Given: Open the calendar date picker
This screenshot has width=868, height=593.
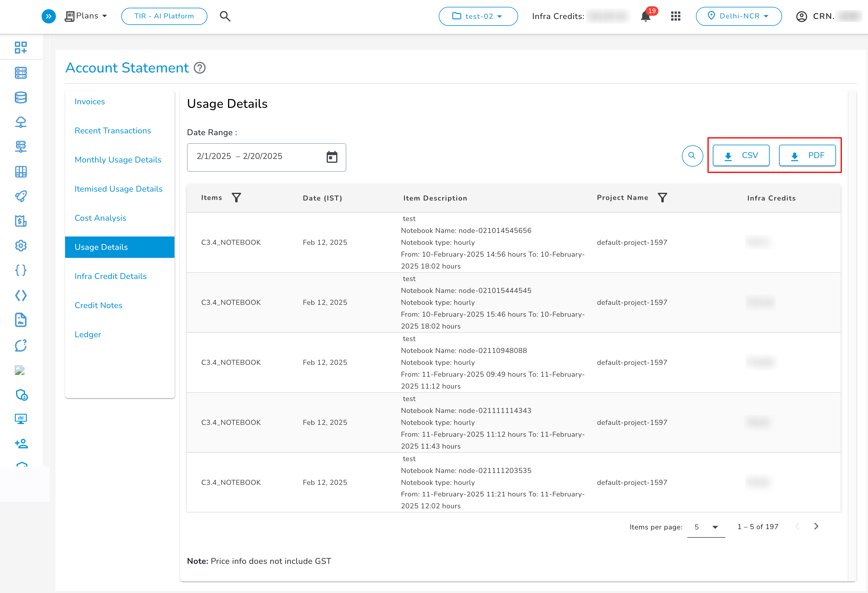Looking at the screenshot, I should coord(332,157).
